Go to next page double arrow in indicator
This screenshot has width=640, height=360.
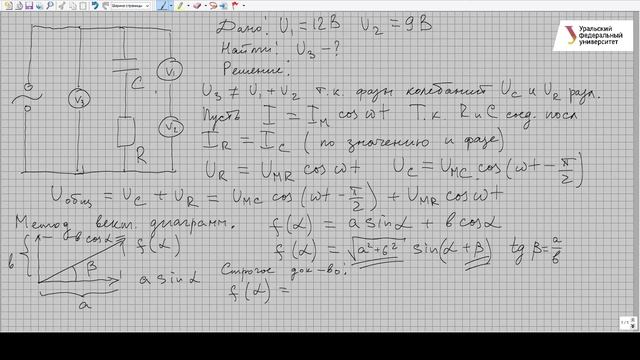(633, 326)
